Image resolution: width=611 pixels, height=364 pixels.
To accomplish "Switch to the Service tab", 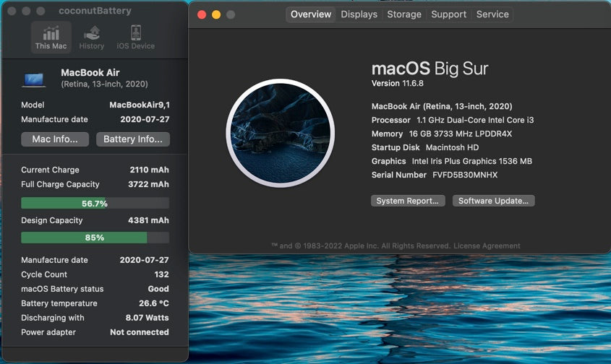I will coord(492,14).
